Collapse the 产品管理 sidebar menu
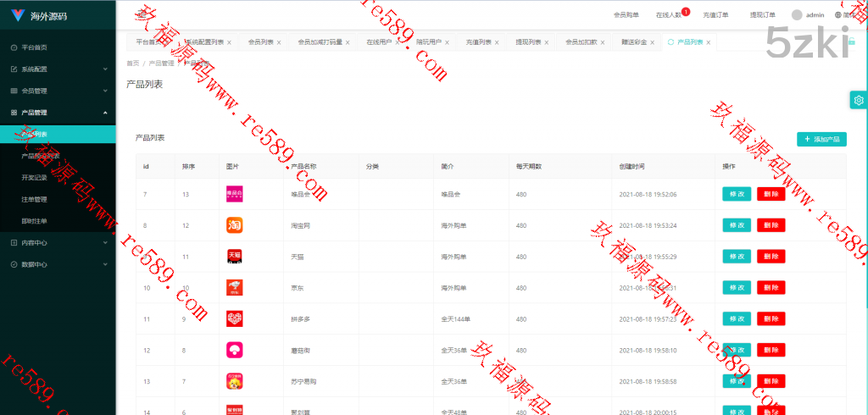 coord(58,112)
